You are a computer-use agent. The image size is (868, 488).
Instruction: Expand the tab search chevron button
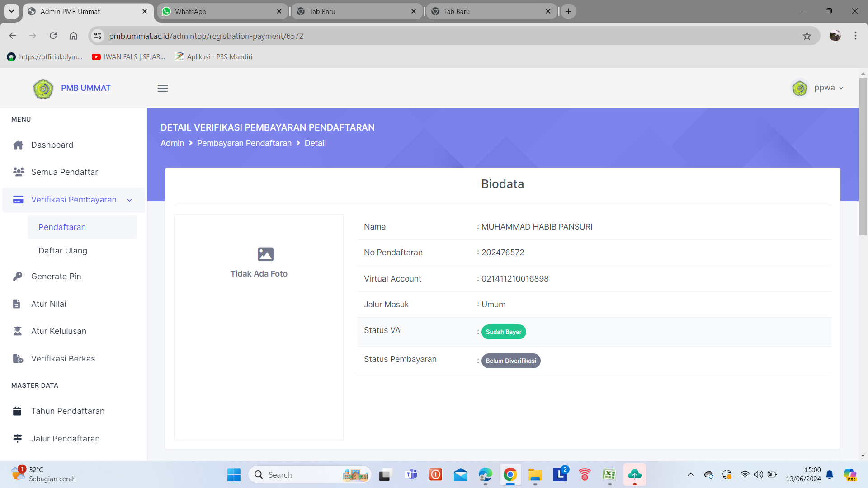pos(11,11)
